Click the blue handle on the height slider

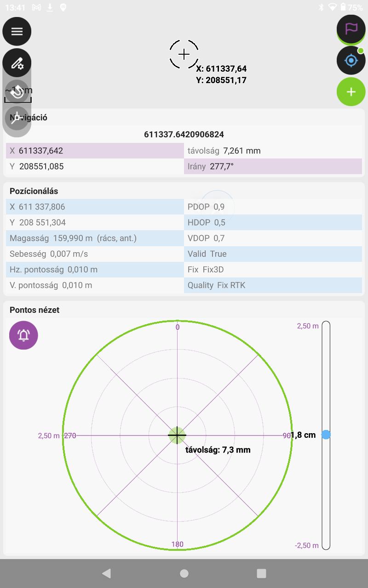(326, 435)
